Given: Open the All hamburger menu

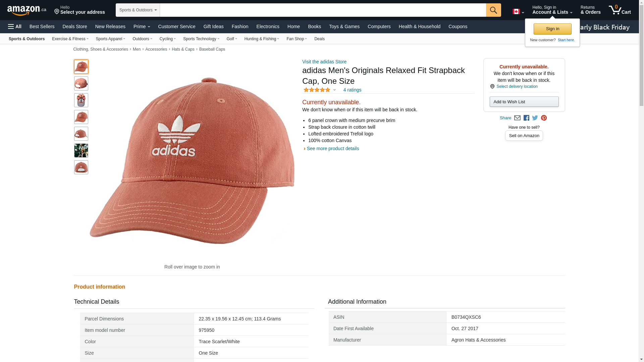Looking at the screenshot, I should tap(15, 26).
